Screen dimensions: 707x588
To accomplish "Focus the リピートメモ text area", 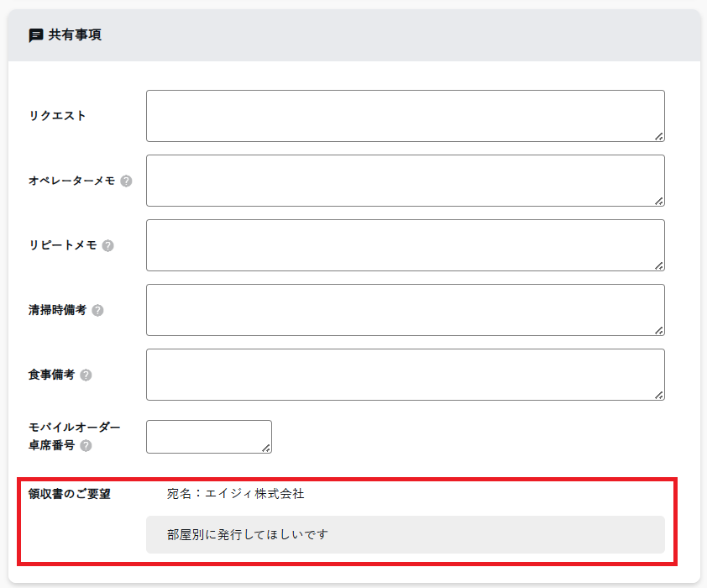I will tap(405, 245).
